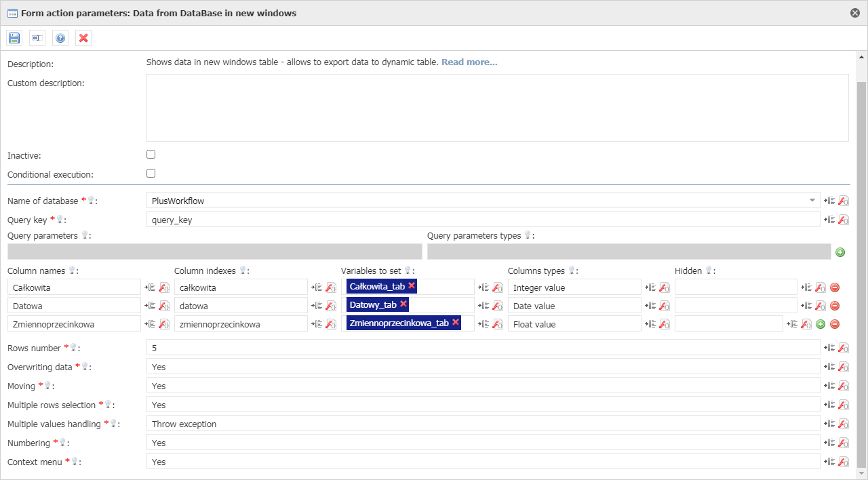Screen dimensions: 868x480
Task: Click the Zmiennoprzecinkowa column name field
Action: pos(74,324)
